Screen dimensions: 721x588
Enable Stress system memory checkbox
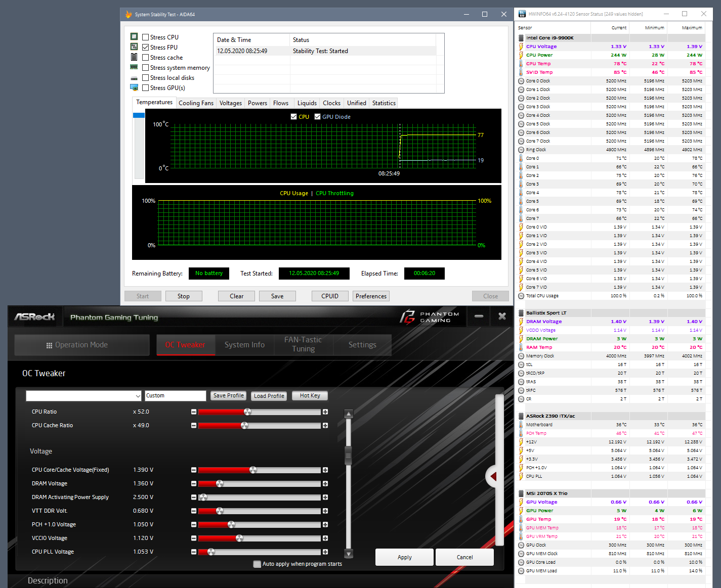[146, 68]
